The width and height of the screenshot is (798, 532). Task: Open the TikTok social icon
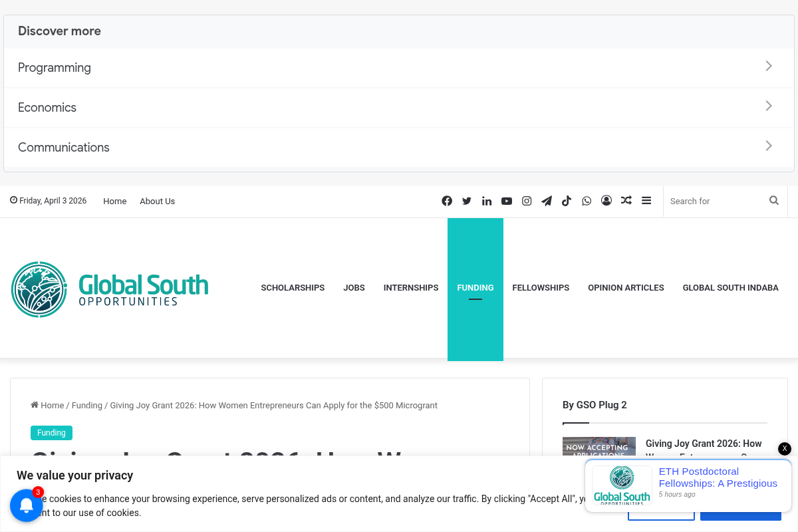pos(567,201)
